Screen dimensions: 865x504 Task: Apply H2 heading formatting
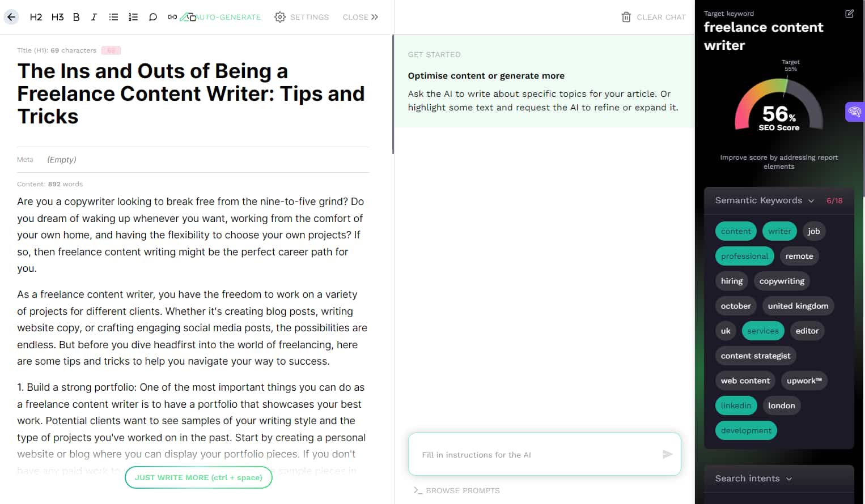35,17
